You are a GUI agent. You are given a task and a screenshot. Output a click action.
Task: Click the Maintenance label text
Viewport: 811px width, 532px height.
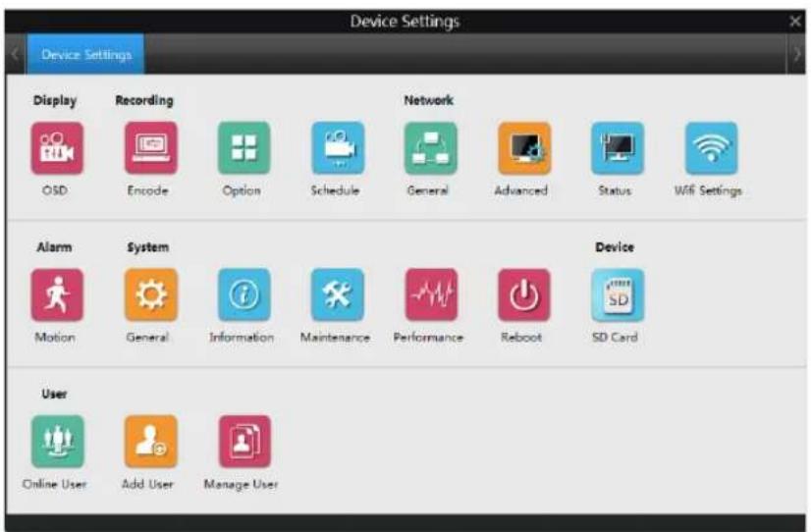(335, 338)
